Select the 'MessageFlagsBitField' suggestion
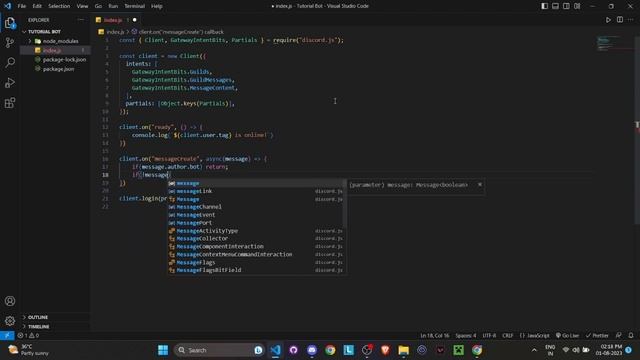640x360 pixels. pyautogui.click(x=257, y=270)
